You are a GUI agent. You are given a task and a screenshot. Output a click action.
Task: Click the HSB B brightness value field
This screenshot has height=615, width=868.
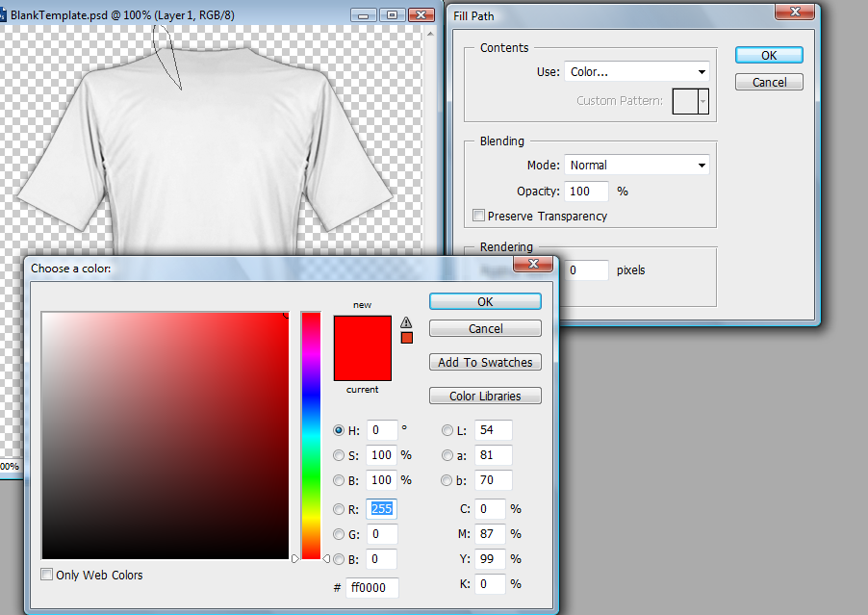(382, 480)
